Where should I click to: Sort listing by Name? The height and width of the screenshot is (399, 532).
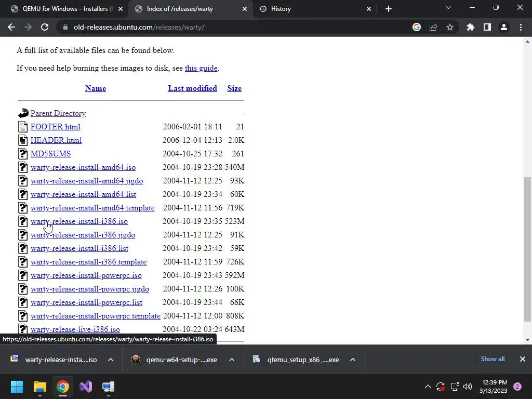(x=96, y=88)
